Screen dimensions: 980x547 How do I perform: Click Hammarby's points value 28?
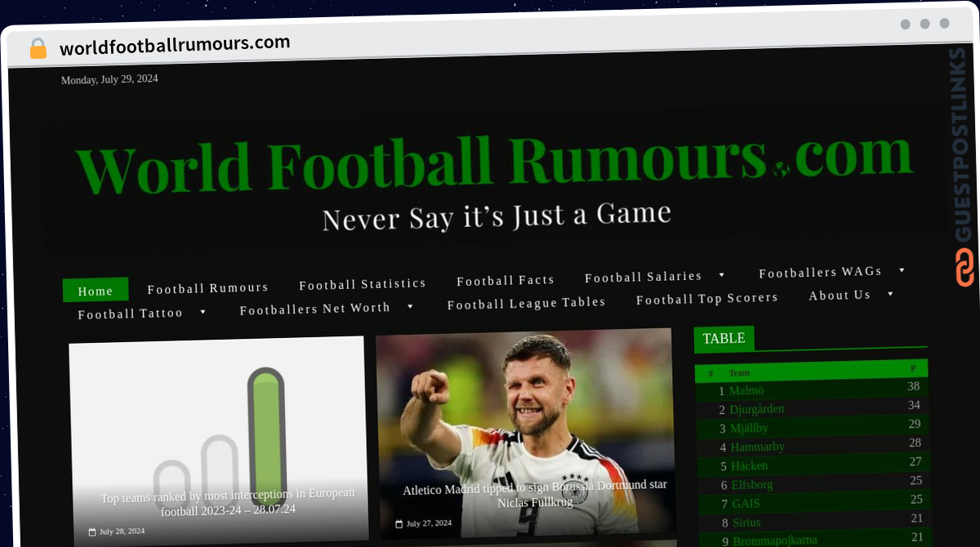915,442
